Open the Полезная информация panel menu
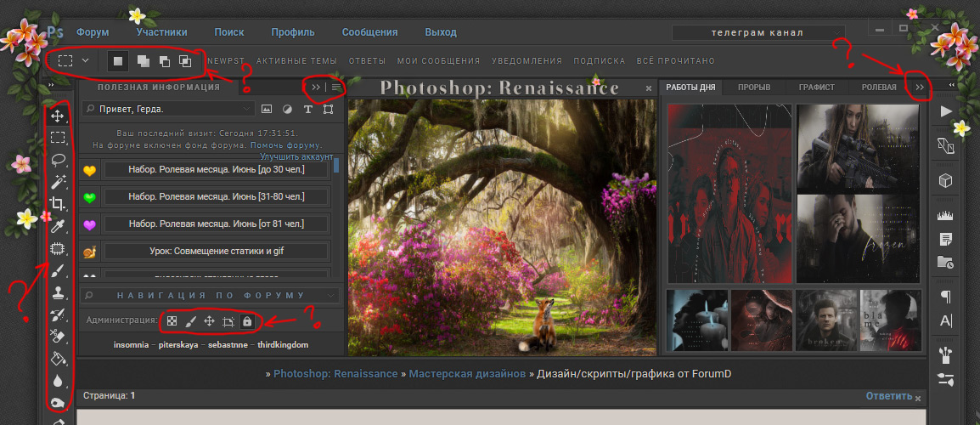This screenshot has height=425, width=980. pos(336,87)
